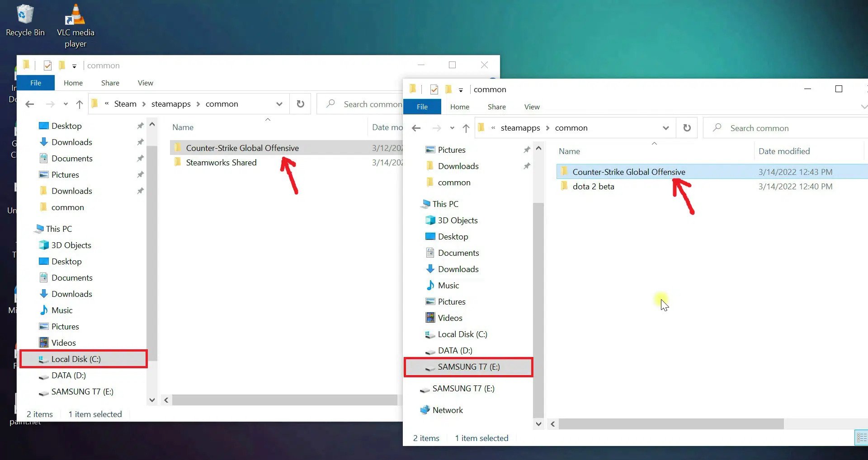Viewport: 868px width, 460px height.
Task: Click Back arrow in left common window
Action: click(x=30, y=104)
